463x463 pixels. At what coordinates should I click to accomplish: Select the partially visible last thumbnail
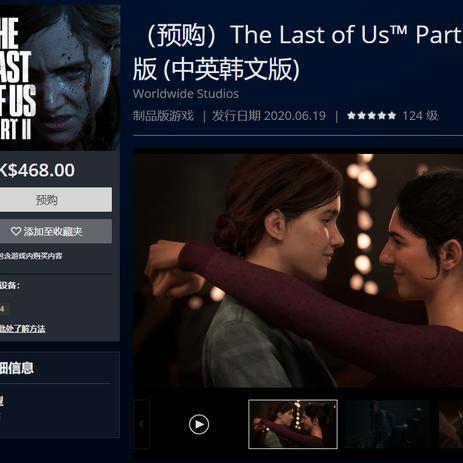tap(450, 424)
